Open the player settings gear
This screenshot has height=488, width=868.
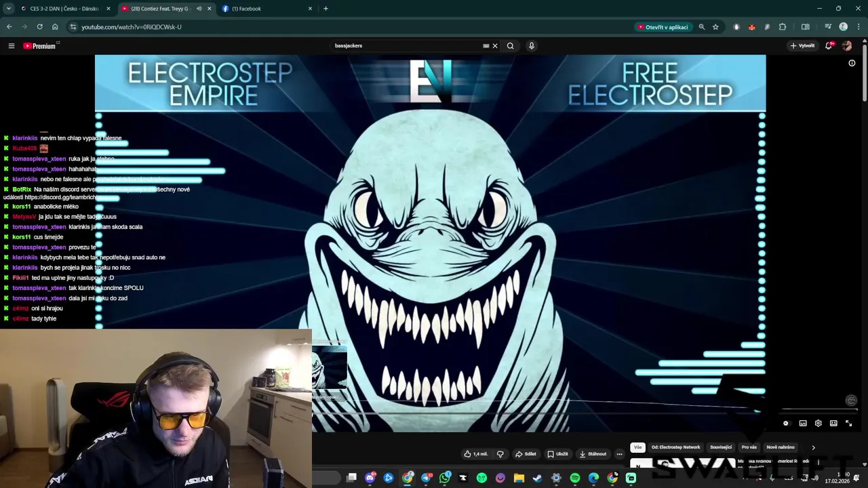click(818, 424)
